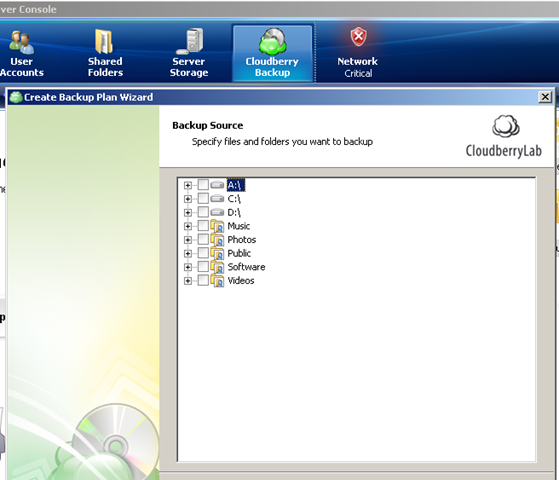
Task: Select the D:\ drive label
Action: tap(234, 213)
